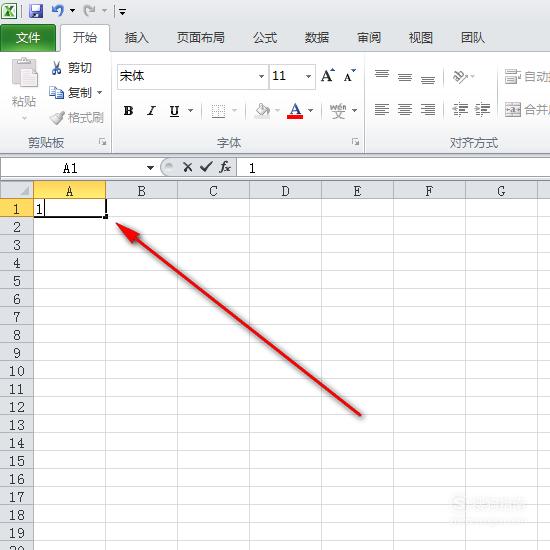Open underline style dropdown arrow
This screenshot has height=550, width=550.
[x=190, y=111]
